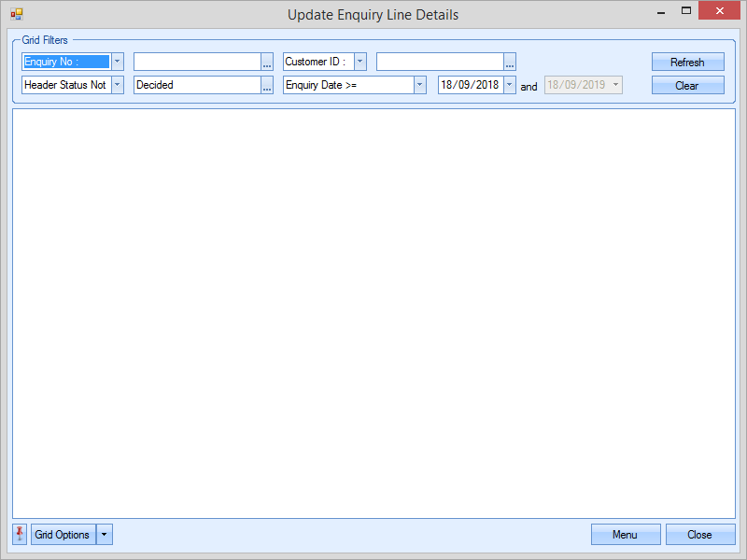Open the Decided status lookup ellipsis button
The height and width of the screenshot is (560, 747).
coord(267,85)
